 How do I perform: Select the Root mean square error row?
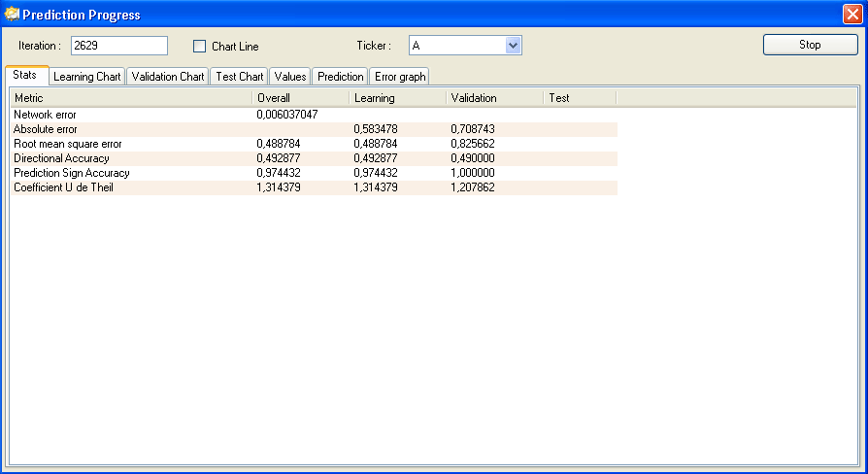coord(314,144)
